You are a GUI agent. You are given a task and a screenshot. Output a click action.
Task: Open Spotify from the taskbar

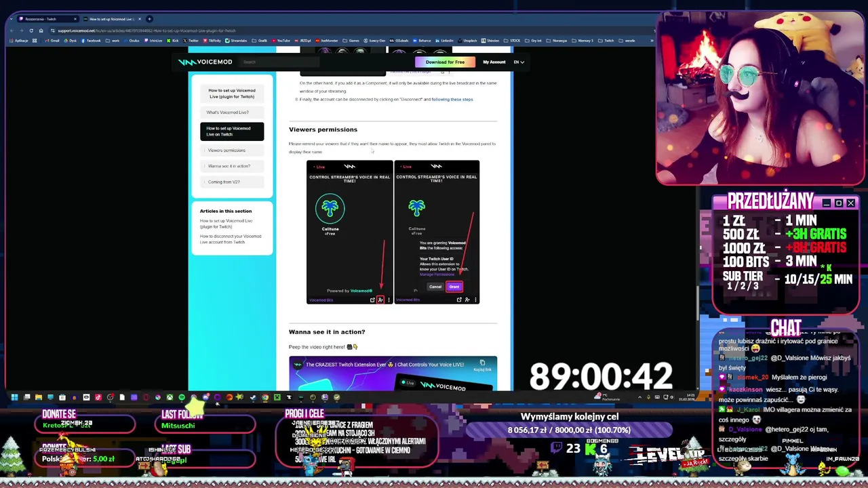click(182, 397)
